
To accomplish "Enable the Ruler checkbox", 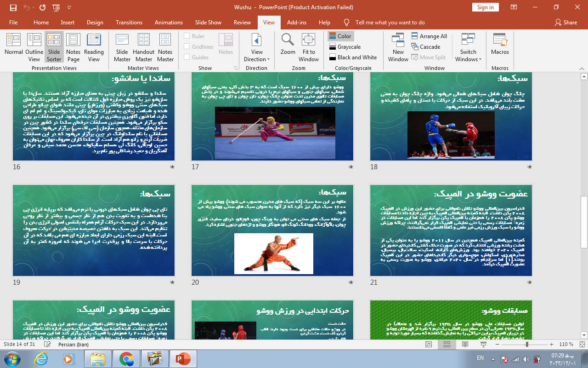I will pos(187,36).
